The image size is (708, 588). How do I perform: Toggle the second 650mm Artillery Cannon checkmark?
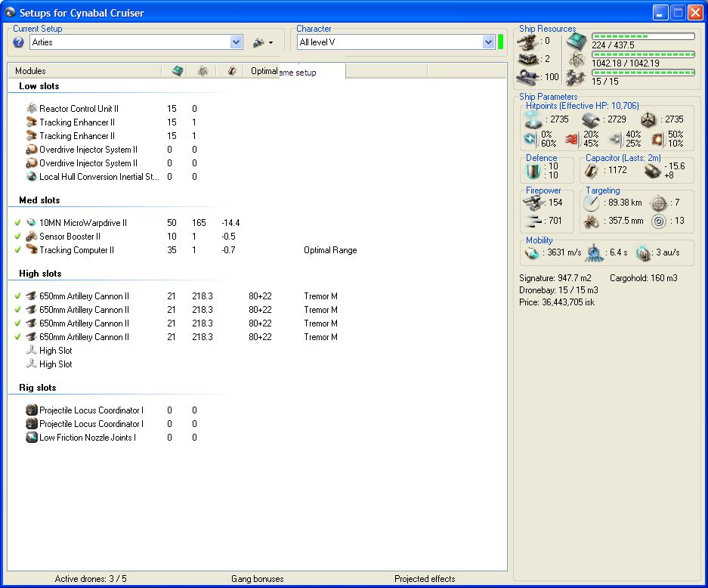coord(17,309)
